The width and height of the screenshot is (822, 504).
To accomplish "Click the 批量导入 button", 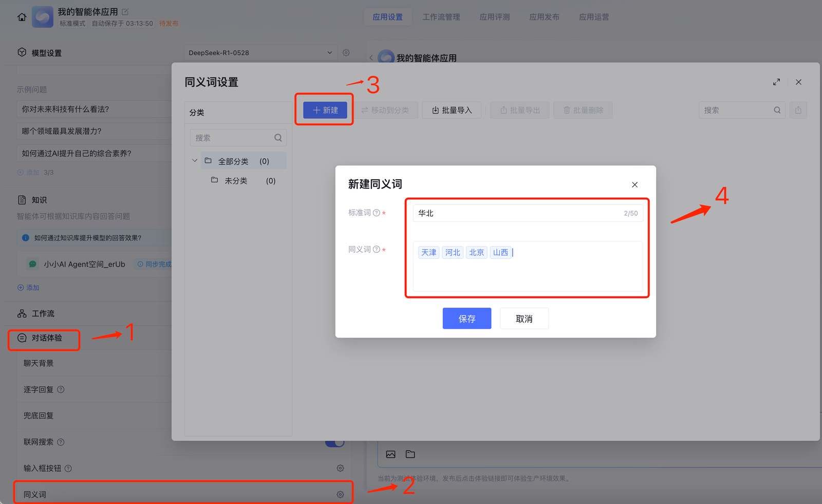I will click(452, 110).
